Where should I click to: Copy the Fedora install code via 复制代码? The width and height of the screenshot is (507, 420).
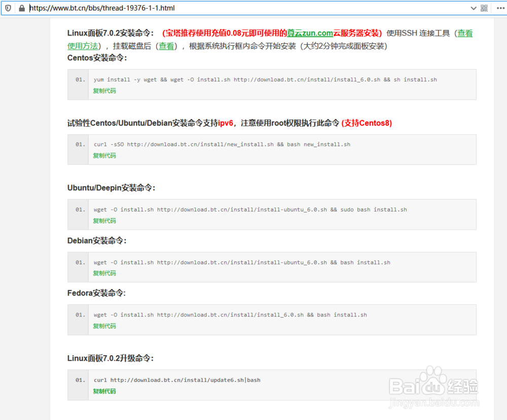(104, 326)
